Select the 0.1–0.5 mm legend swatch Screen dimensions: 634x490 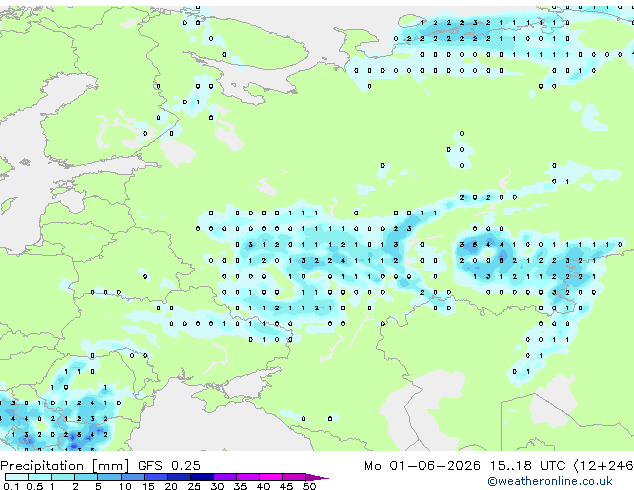tap(17, 477)
